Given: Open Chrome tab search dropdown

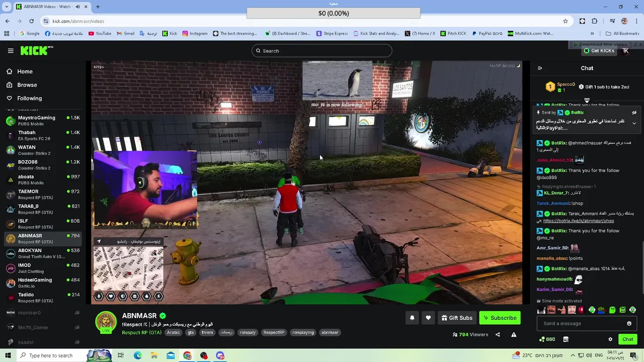Looking at the screenshot, I should click(7, 7).
